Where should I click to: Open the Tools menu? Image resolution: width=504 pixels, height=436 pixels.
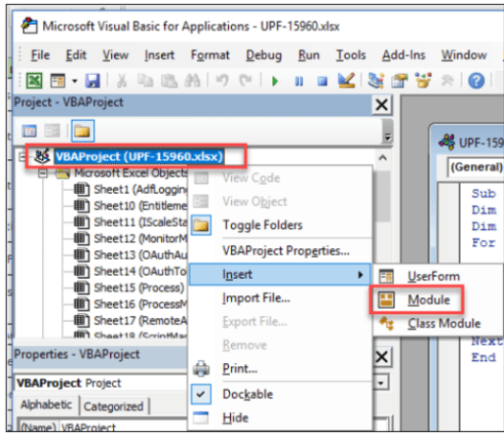[351, 55]
